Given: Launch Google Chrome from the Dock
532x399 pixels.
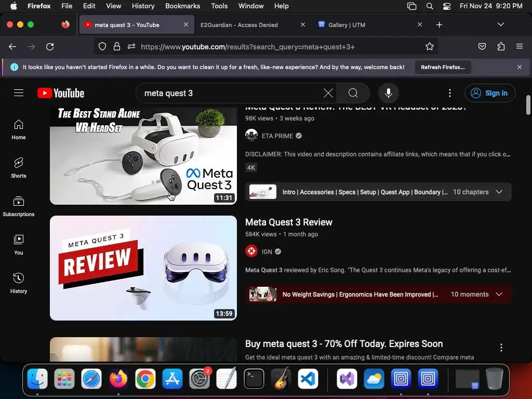Looking at the screenshot, I should 145,379.
